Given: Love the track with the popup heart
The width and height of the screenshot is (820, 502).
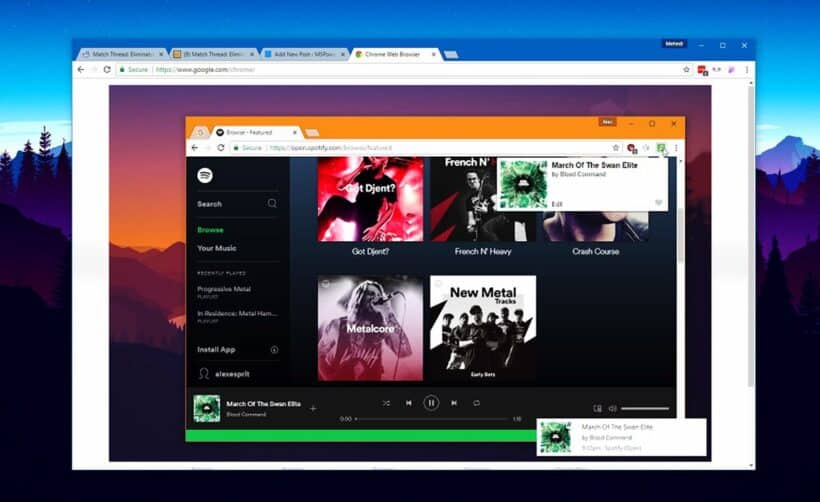Looking at the screenshot, I should point(658,203).
